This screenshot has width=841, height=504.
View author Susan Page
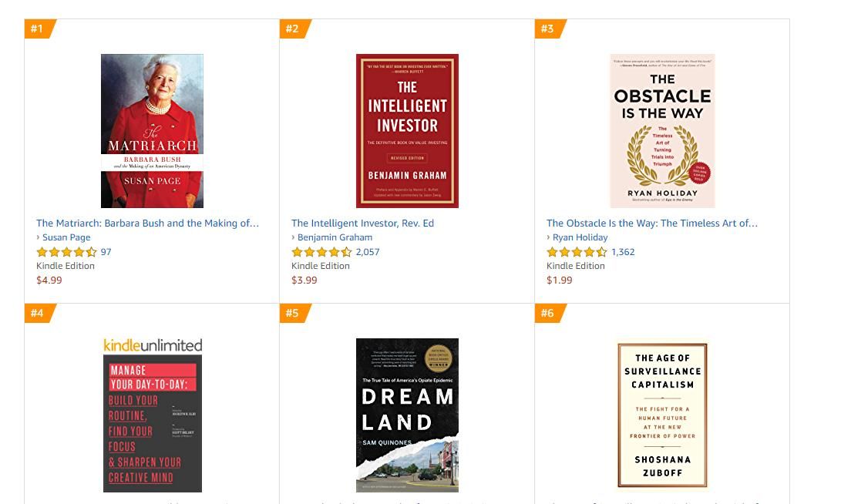pyautogui.click(x=66, y=237)
